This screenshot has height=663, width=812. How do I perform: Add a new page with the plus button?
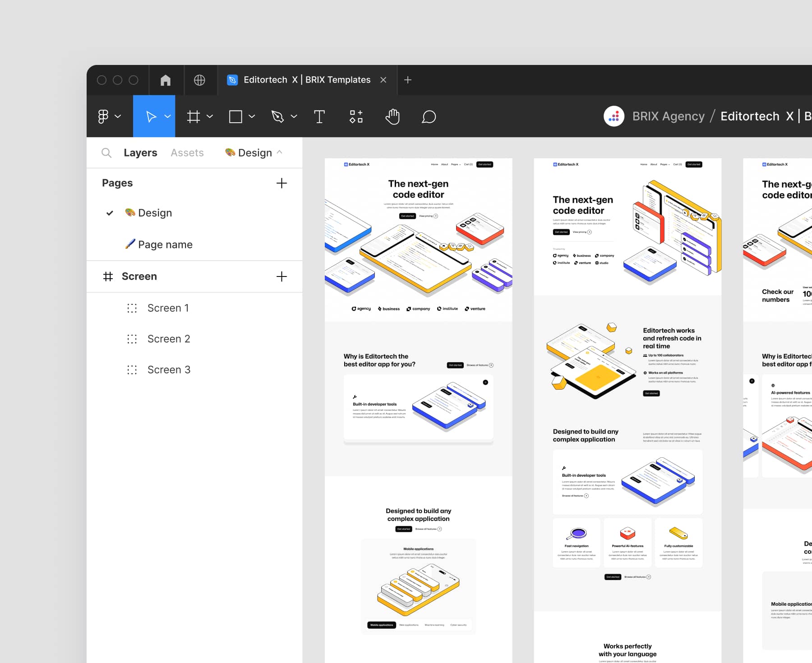pos(281,183)
